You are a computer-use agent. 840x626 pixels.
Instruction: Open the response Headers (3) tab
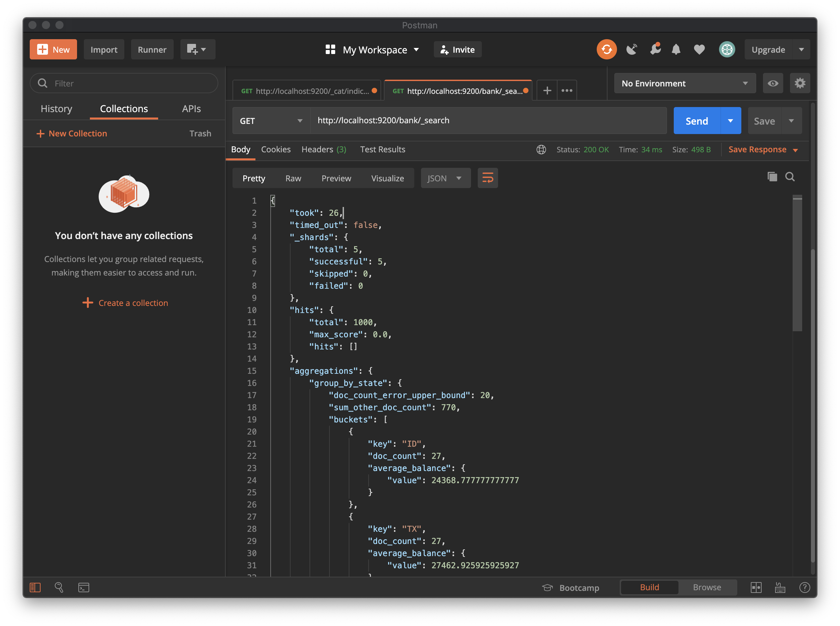[x=323, y=149]
